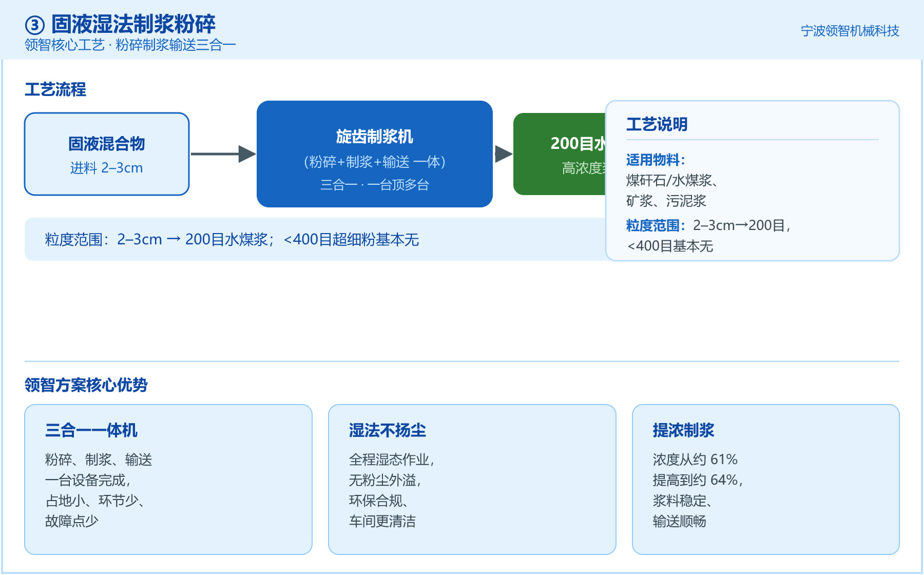924x575 pixels.
Task: Click the 矿浆、污泥浆 line
Action: point(666,201)
